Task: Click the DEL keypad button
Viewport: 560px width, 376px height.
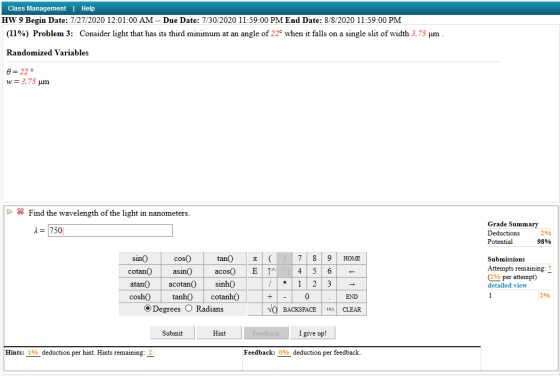Action: pyautogui.click(x=330, y=309)
